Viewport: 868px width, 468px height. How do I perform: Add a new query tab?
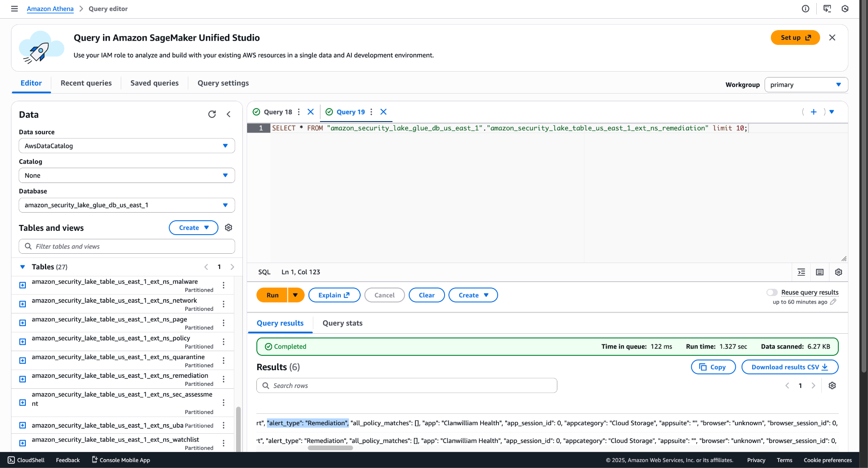(x=814, y=112)
